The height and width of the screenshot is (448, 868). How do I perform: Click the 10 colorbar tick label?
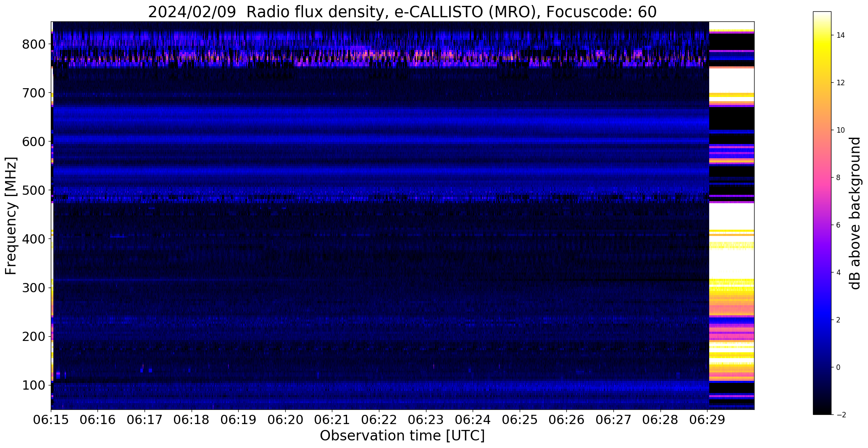pyautogui.click(x=841, y=130)
